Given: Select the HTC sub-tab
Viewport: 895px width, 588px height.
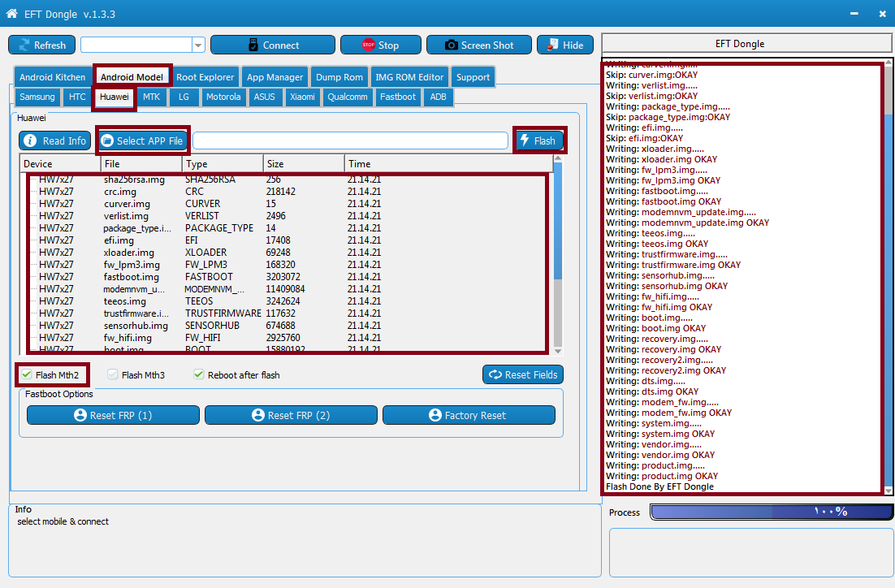Looking at the screenshot, I should pos(77,97).
